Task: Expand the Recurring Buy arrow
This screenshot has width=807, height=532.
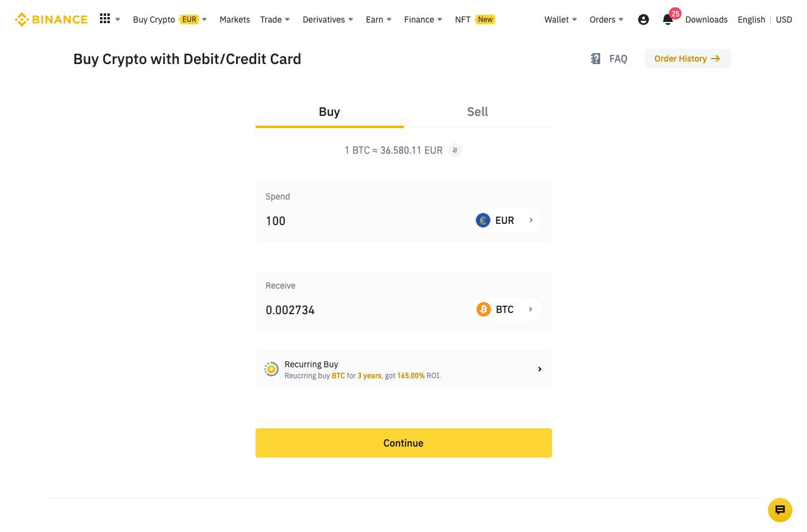Action: pyautogui.click(x=539, y=369)
